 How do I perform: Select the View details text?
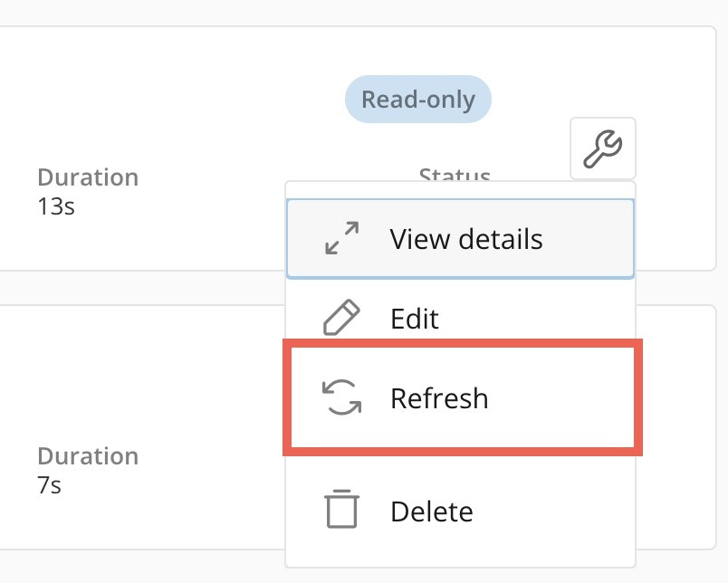click(466, 239)
